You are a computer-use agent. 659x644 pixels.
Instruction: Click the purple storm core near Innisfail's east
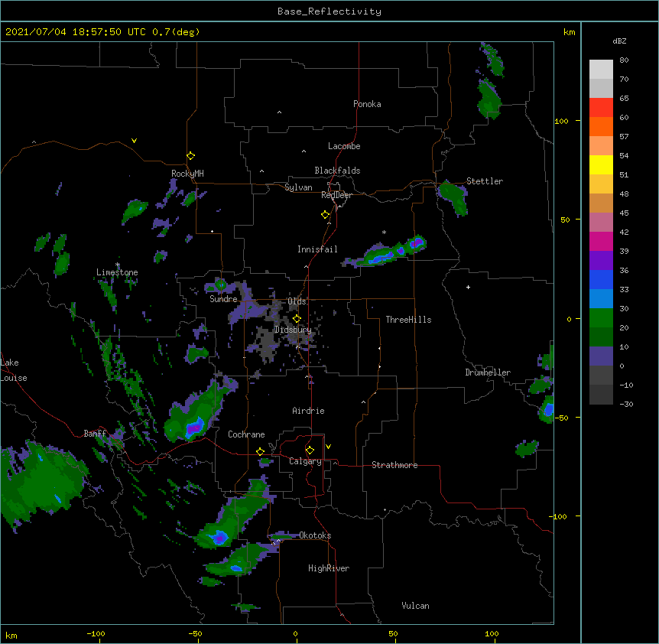click(x=416, y=242)
